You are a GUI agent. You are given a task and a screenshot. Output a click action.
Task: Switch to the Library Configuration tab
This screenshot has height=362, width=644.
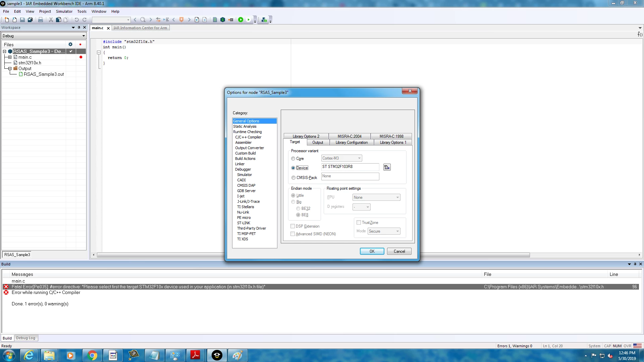tap(352, 142)
